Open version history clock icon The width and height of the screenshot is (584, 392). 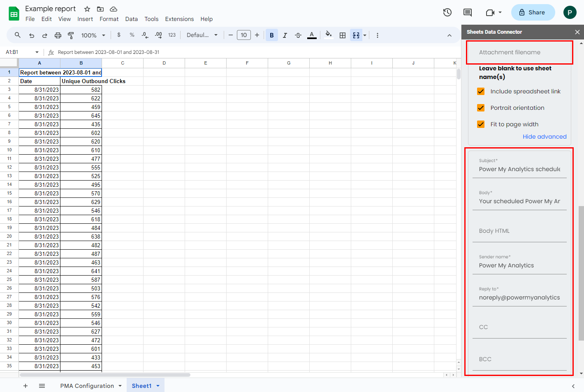click(447, 12)
